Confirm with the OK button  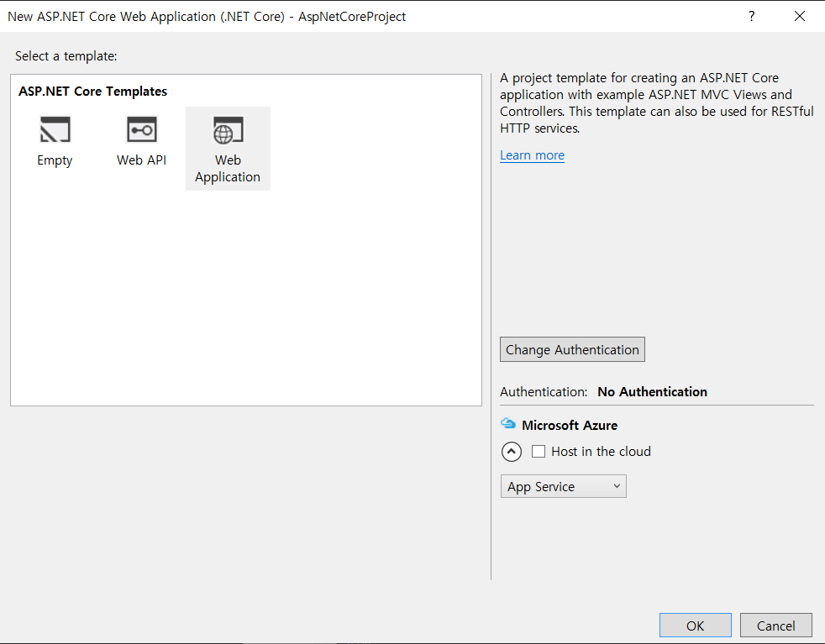click(x=695, y=625)
